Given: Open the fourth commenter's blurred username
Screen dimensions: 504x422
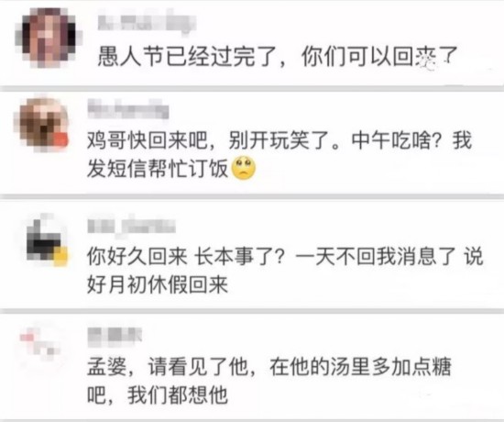Looking at the screenshot, I should click(115, 335).
